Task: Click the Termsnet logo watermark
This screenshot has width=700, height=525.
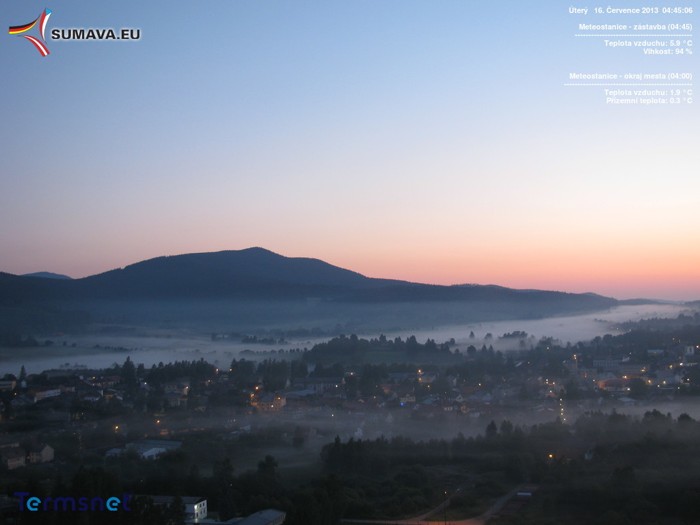Action: coord(71,502)
